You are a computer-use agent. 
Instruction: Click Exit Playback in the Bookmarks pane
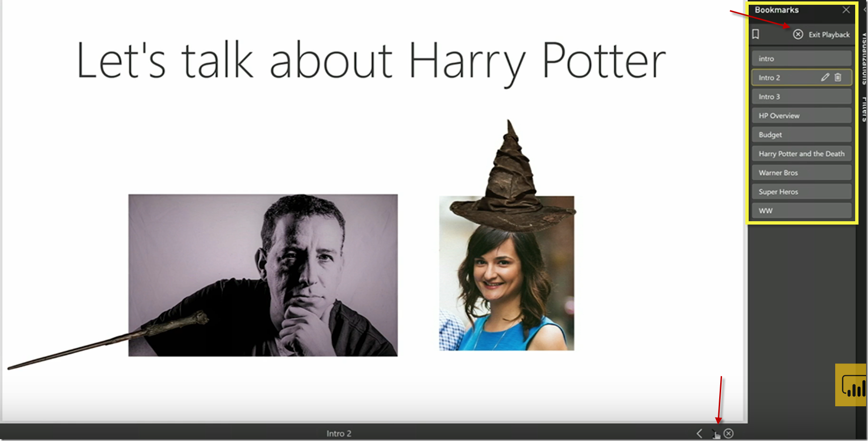coord(821,34)
